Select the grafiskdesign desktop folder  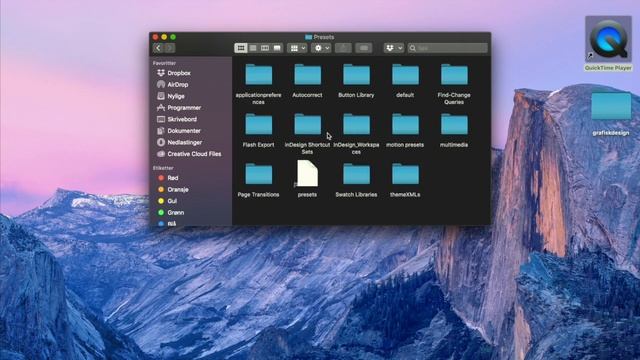611,106
